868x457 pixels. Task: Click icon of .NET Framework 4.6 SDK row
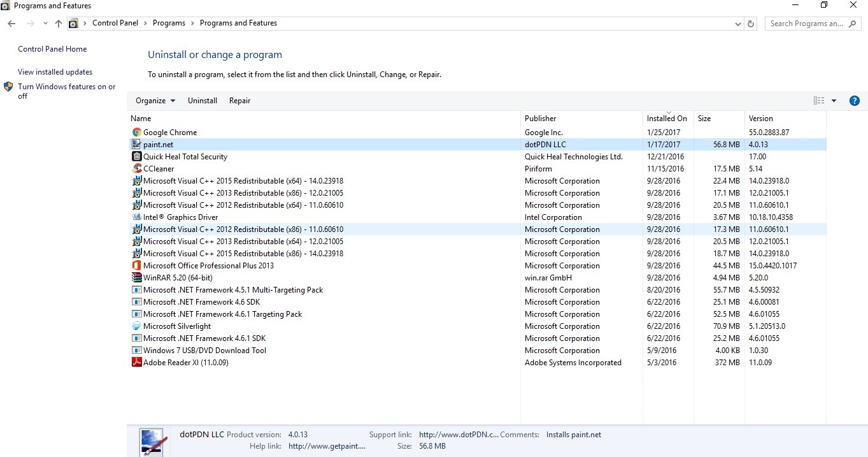[x=136, y=302]
